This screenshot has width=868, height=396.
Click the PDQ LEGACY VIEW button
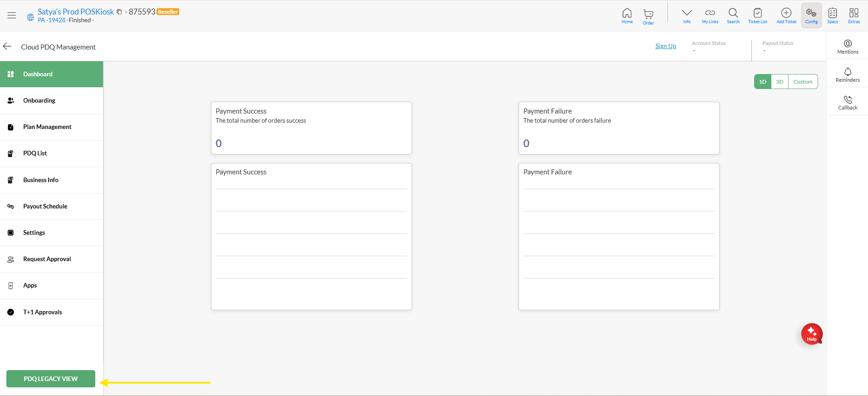[51, 379]
